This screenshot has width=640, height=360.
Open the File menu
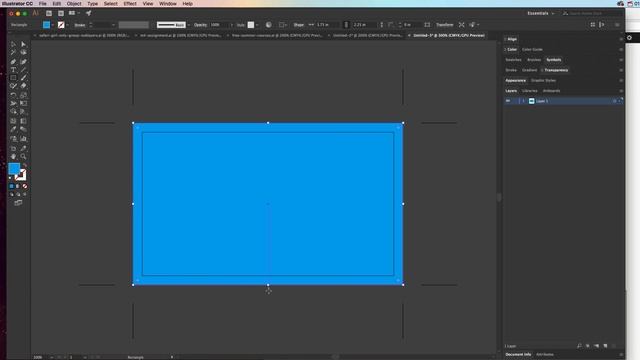tap(42, 4)
